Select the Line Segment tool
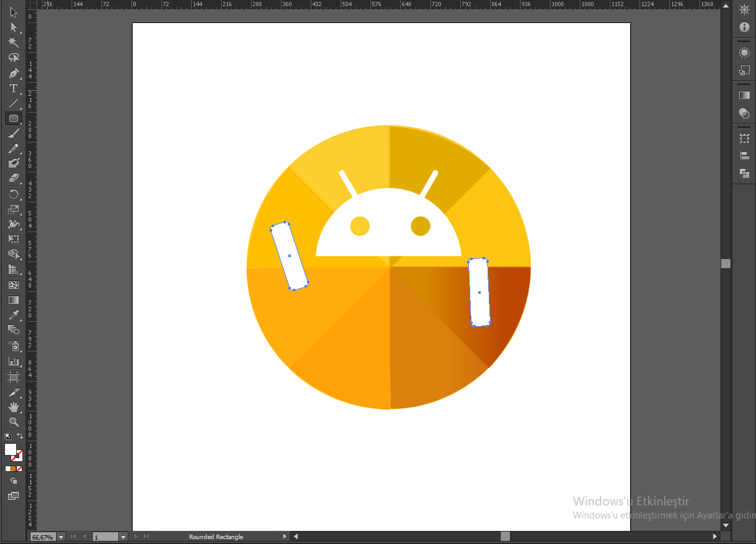756x544 pixels. (13, 103)
